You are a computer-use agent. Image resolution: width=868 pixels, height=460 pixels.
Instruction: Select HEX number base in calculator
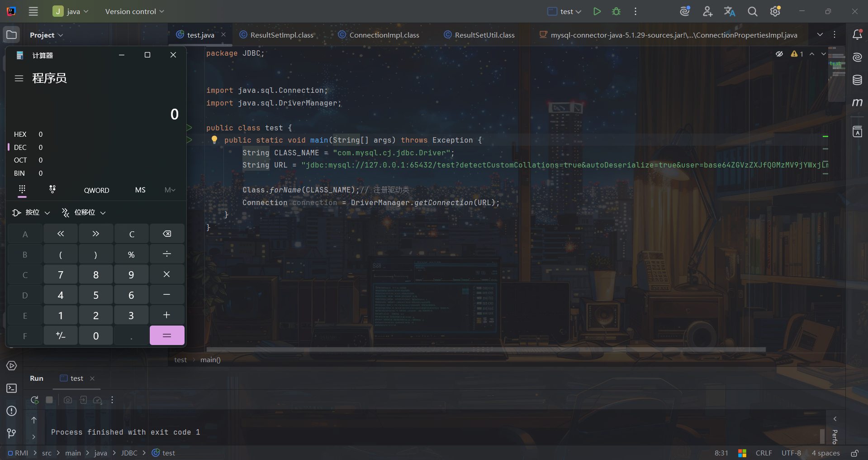[x=20, y=134]
